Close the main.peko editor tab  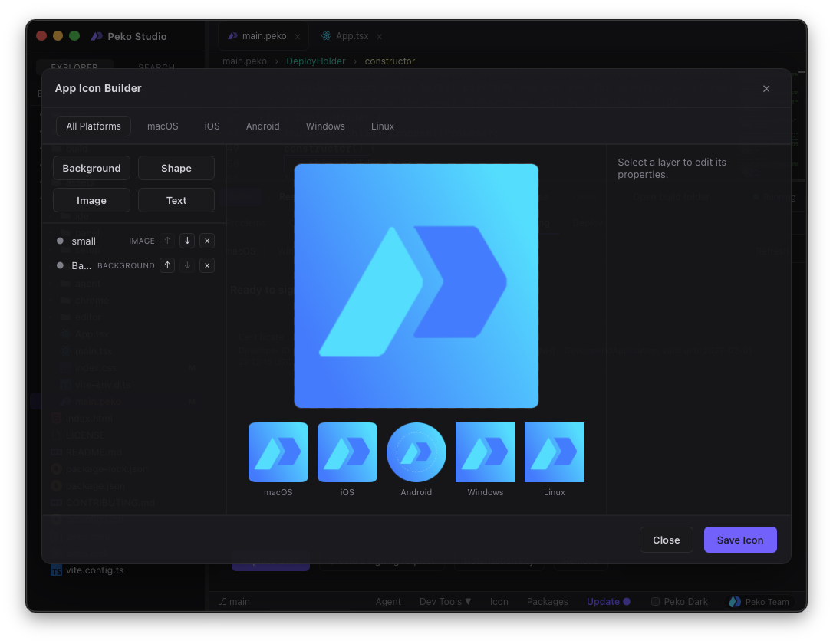298,37
